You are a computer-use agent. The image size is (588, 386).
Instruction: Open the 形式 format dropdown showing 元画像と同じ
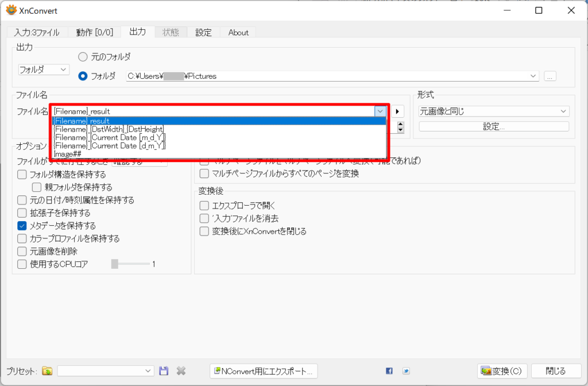[493, 110]
